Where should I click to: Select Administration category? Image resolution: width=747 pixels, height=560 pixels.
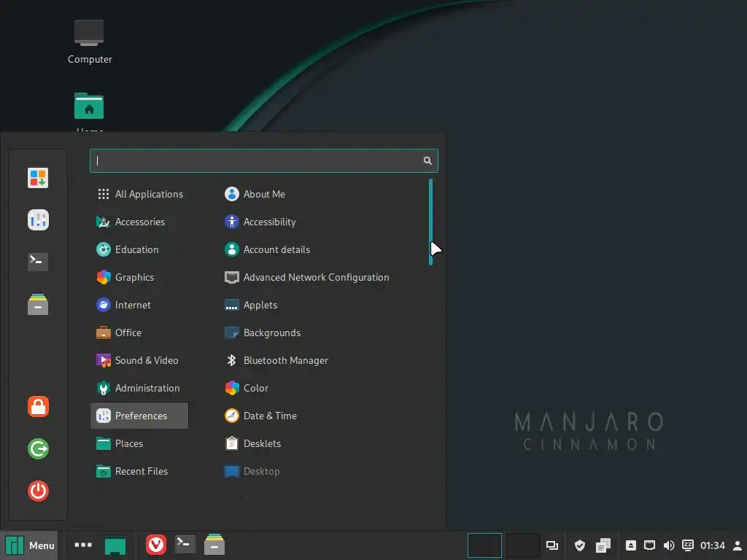(x=139, y=388)
